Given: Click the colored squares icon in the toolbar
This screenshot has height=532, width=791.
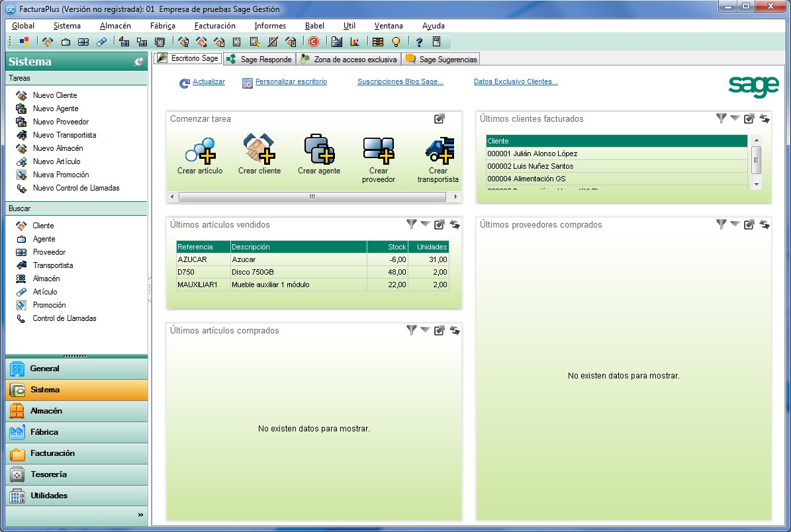Looking at the screenshot, I should coord(24,41).
